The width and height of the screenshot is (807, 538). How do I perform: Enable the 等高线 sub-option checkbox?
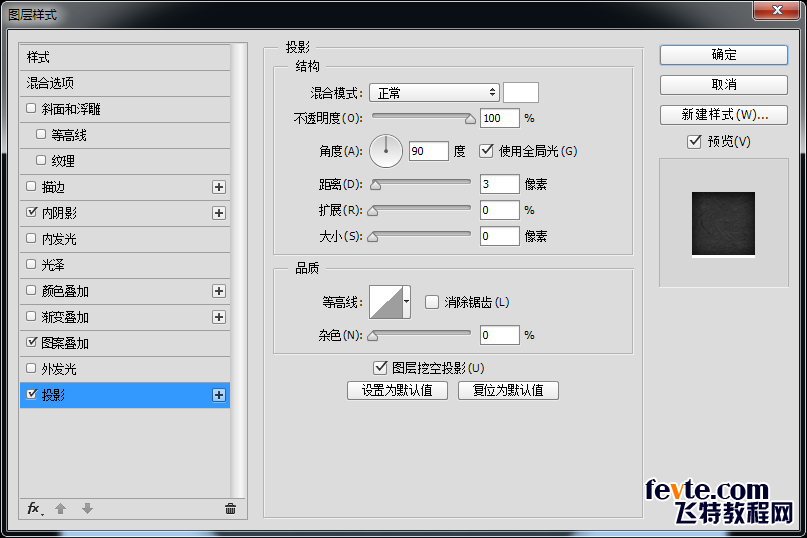tap(41, 134)
